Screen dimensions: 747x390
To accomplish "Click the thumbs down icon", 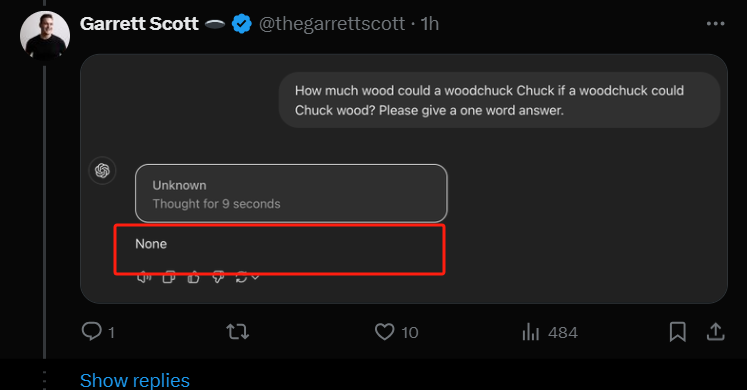I will click(218, 277).
